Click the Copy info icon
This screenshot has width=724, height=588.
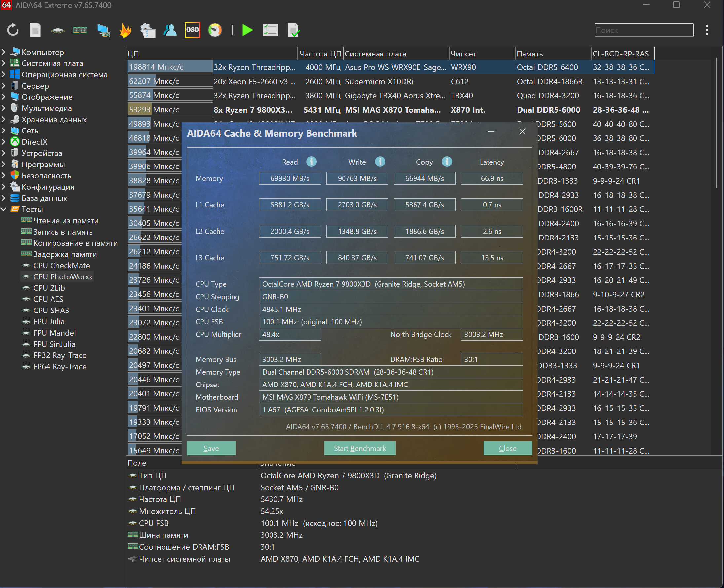(x=447, y=162)
